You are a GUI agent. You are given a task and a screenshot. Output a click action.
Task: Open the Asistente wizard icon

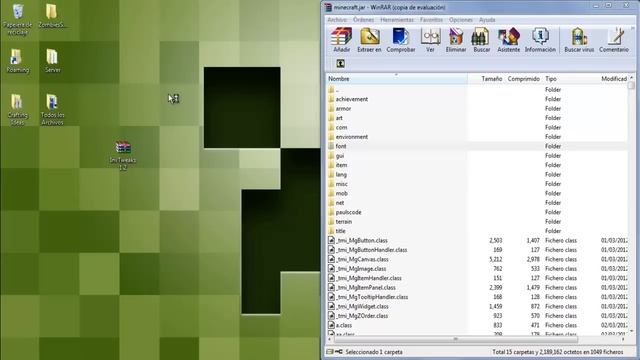[x=509, y=40]
